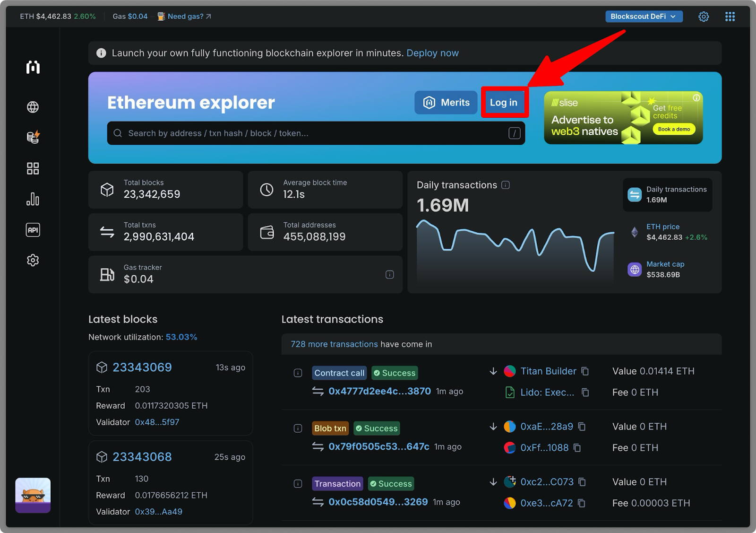This screenshot has height=533, width=756.
Task: Open the Average block time card
Action: 325,190
